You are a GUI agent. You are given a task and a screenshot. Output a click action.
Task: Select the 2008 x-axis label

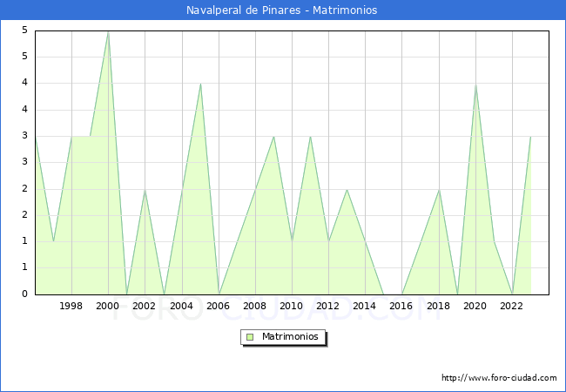pos(254,306)
